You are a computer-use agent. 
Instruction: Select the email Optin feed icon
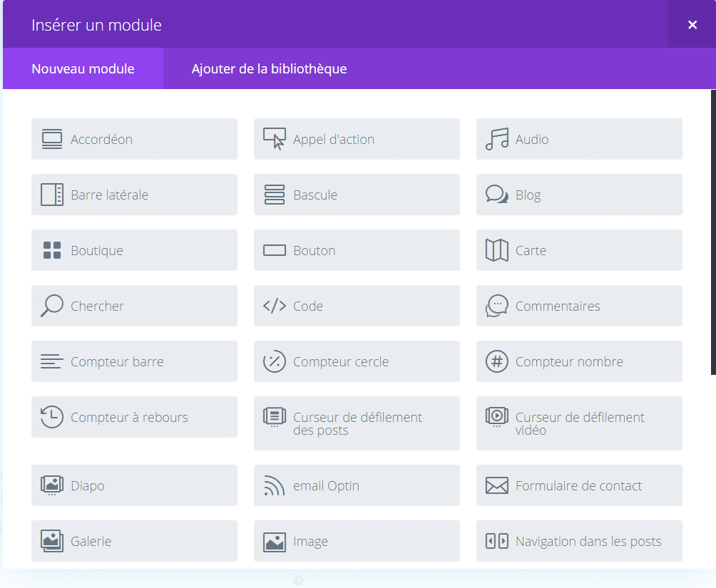(275, 485)
